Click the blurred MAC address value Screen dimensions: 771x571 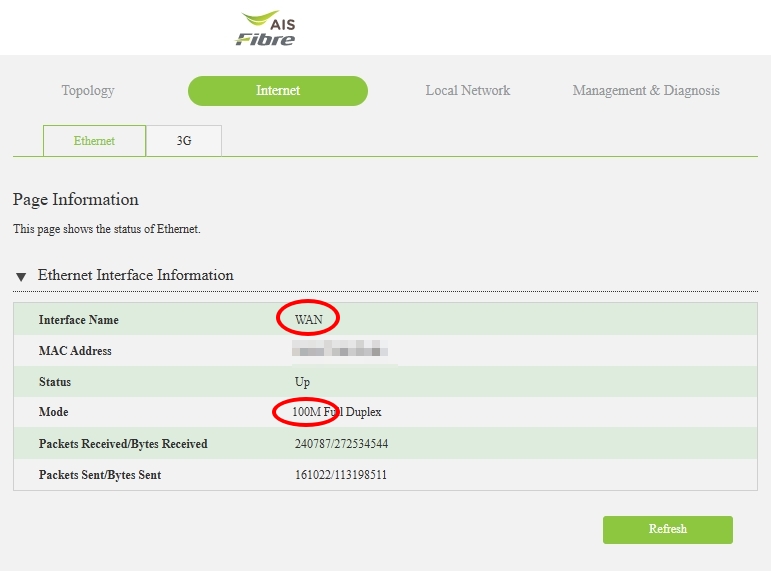338,351
